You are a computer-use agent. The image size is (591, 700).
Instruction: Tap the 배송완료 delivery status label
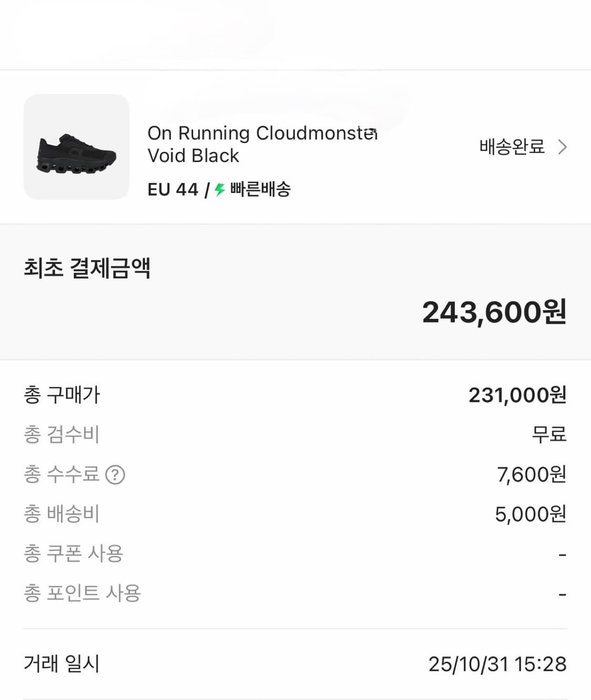[512, 147]
